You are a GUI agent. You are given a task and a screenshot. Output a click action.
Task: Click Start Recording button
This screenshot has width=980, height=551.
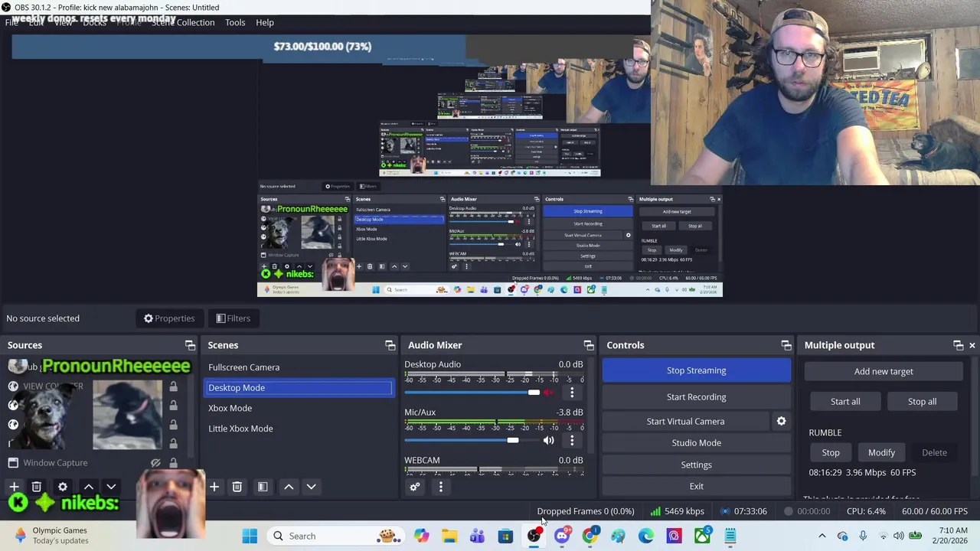coord(696,397)
